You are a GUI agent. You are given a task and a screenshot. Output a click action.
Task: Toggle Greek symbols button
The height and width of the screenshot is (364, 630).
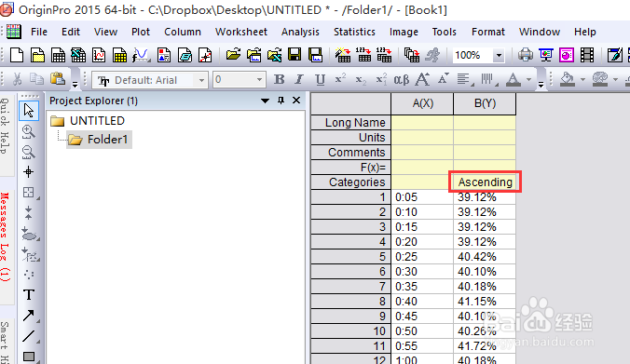tap(401, 79)
